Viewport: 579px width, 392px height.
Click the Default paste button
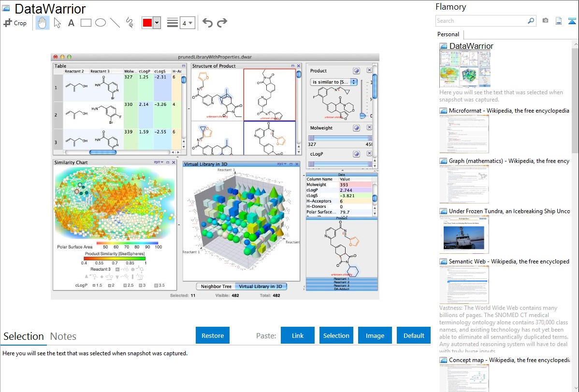[x=414, y=335]
